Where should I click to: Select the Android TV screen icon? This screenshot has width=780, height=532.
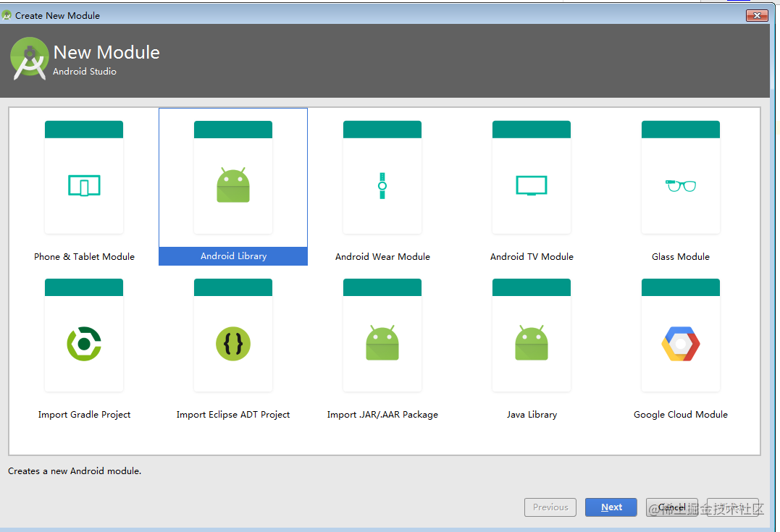point(532,185)
